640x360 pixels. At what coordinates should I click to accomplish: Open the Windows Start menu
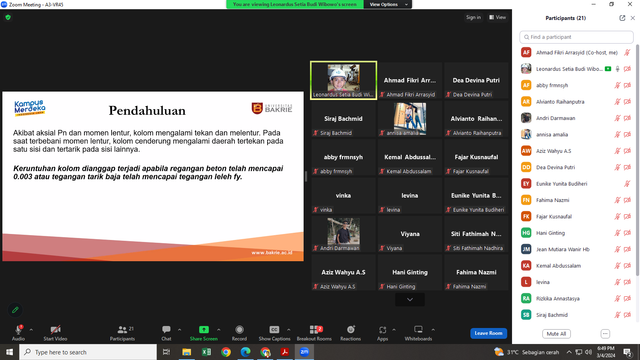click(x=9, y=352)
